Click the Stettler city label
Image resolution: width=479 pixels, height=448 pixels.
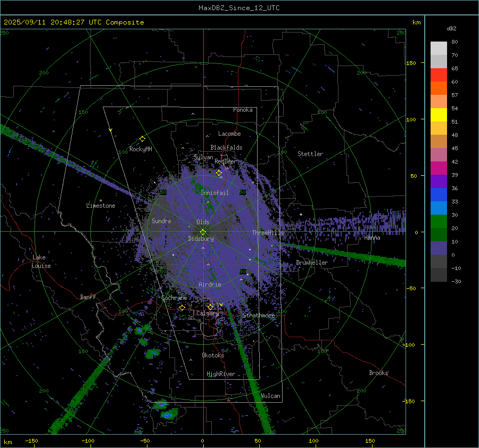[310, 154]
